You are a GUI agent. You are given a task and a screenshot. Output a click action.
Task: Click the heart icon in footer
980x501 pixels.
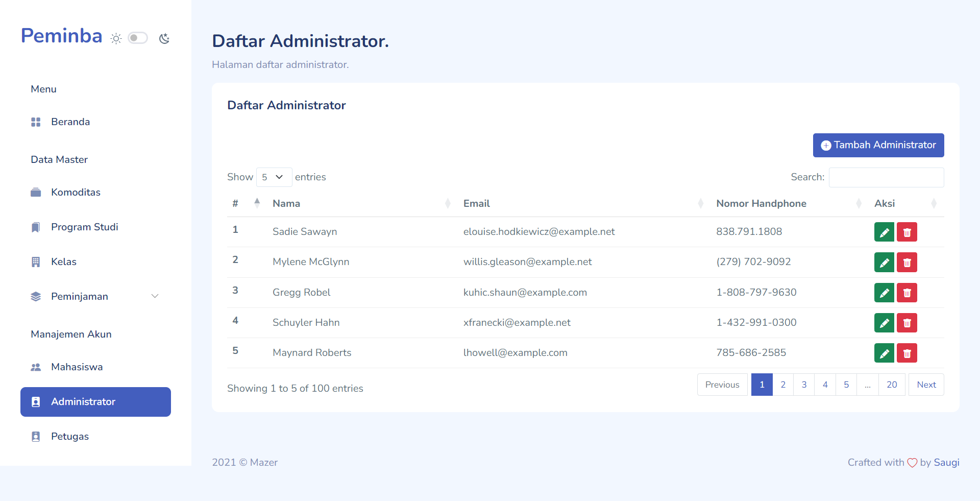pyautogui.click(x=912, y=463)
